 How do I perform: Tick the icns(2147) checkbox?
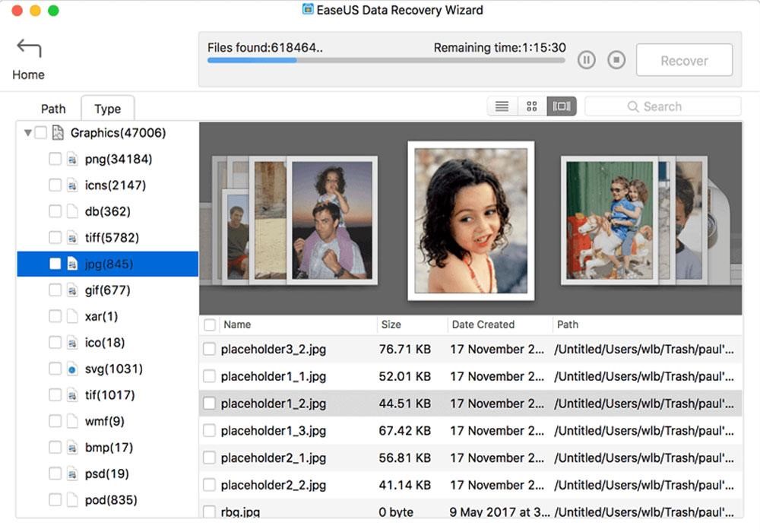pos(55,185)
